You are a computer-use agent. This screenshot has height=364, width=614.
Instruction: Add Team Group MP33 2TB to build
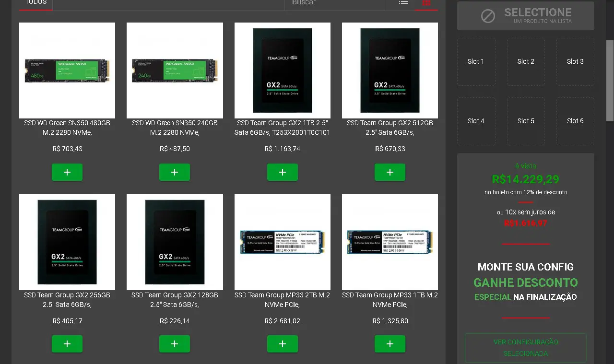(x=283, y=344)
